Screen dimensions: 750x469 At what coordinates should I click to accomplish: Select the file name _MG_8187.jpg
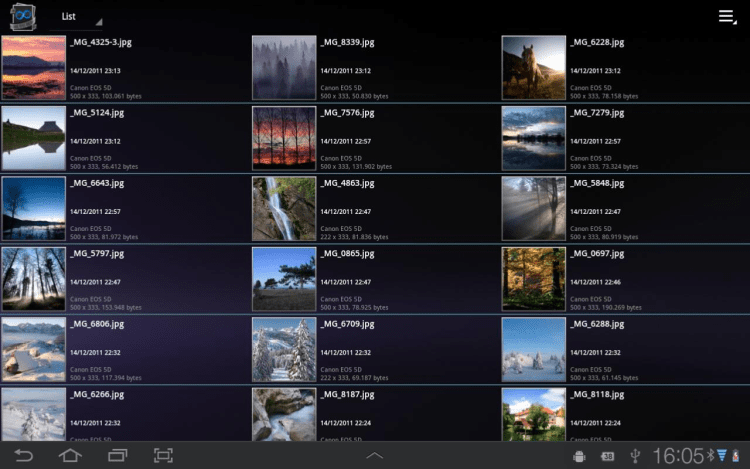347,394
